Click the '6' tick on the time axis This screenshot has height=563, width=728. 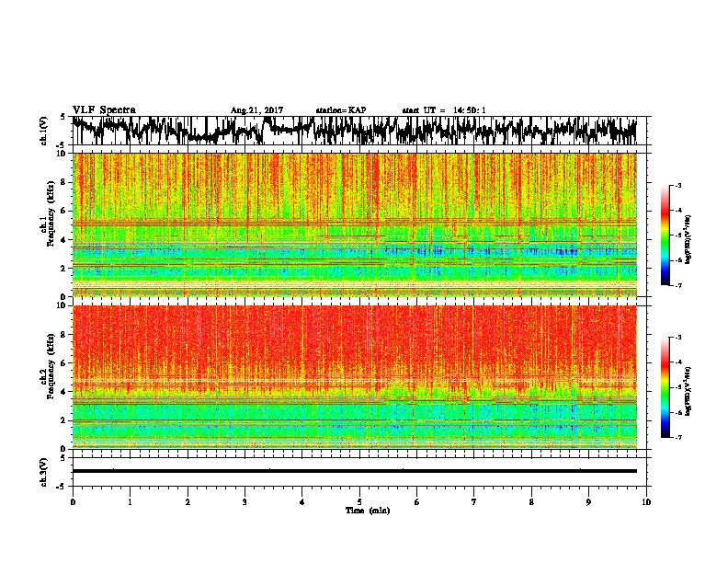(417, 502)
